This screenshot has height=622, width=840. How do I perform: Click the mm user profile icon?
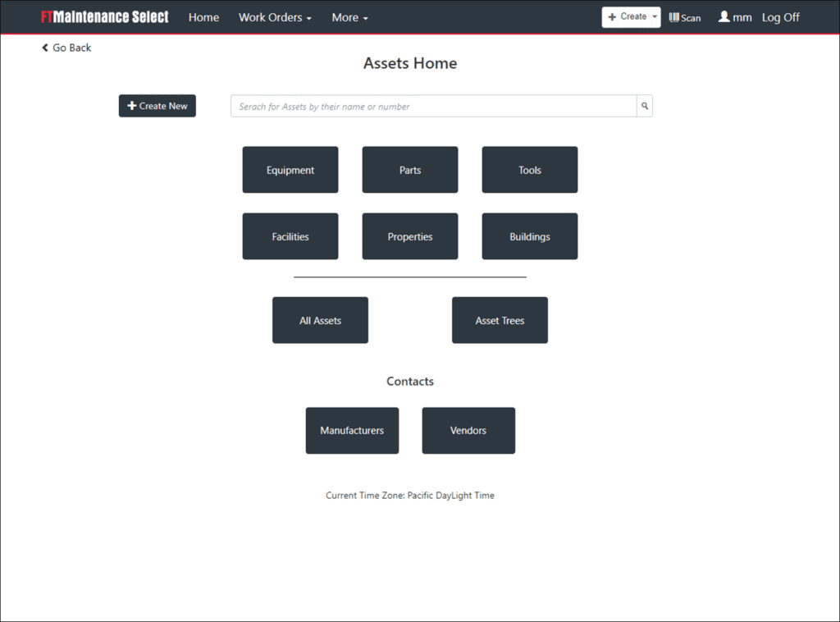tap(724, 17)
